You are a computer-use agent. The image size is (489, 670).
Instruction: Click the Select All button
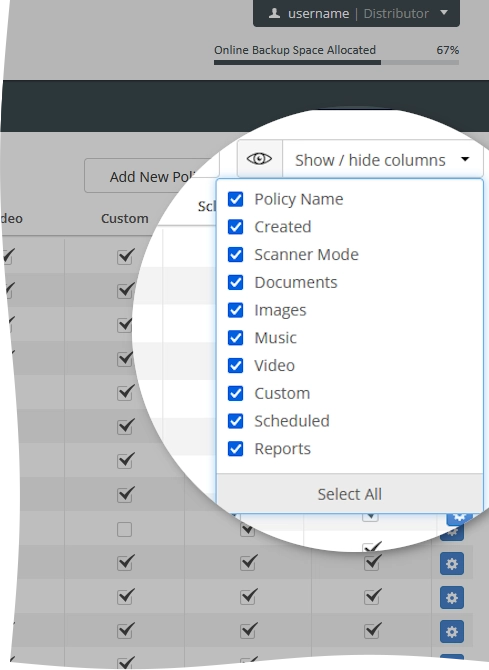pos(350,494)
